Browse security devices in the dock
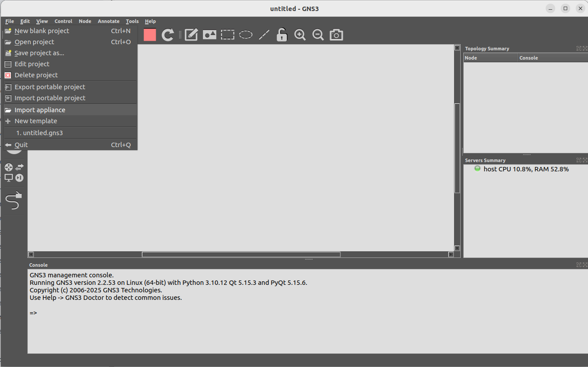Screen dimensions: 588x367 point(19,178)
